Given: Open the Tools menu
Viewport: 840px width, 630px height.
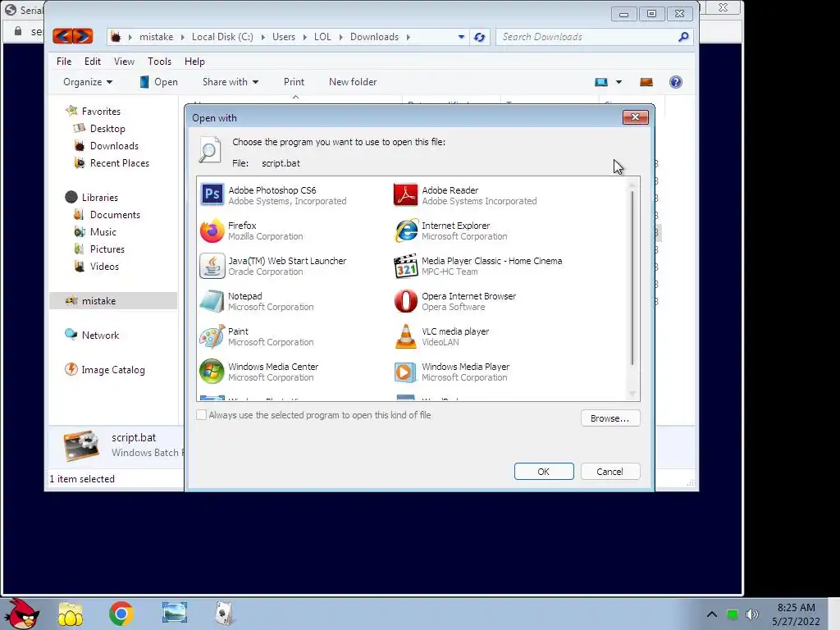Looking at the screenshot, I should pyautogui.click(x=159, y=61).
